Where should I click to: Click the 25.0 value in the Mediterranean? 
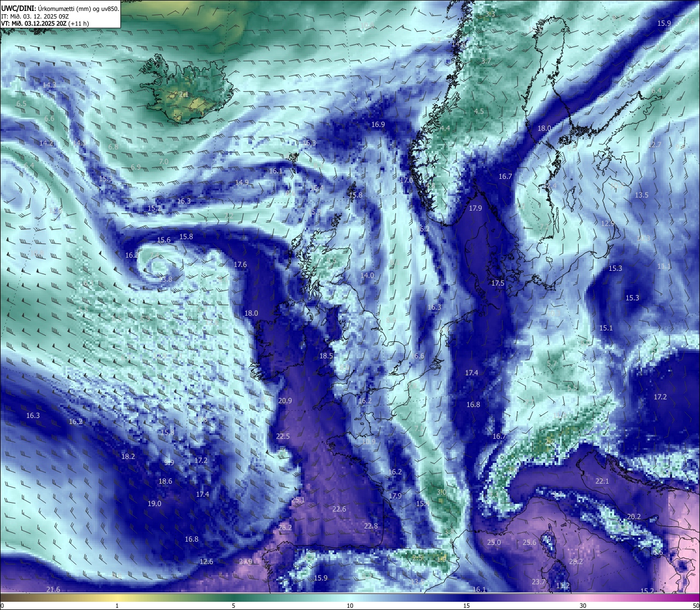[x=494, y=542]
